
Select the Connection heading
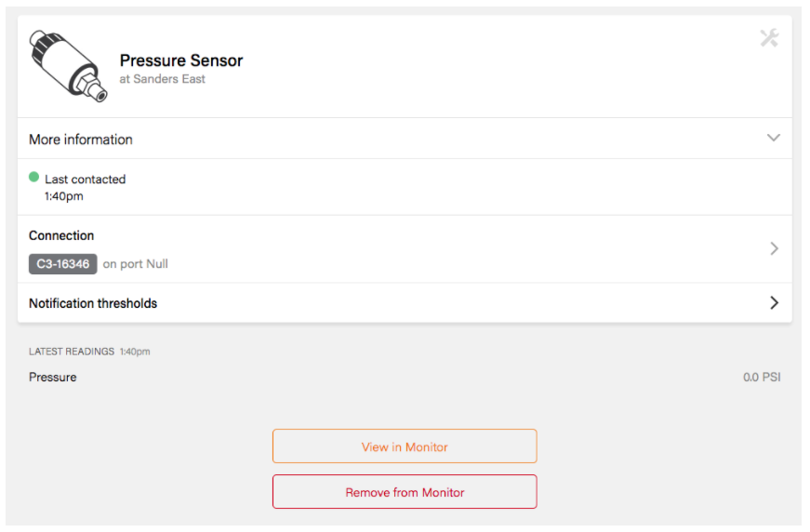(61, 235)
